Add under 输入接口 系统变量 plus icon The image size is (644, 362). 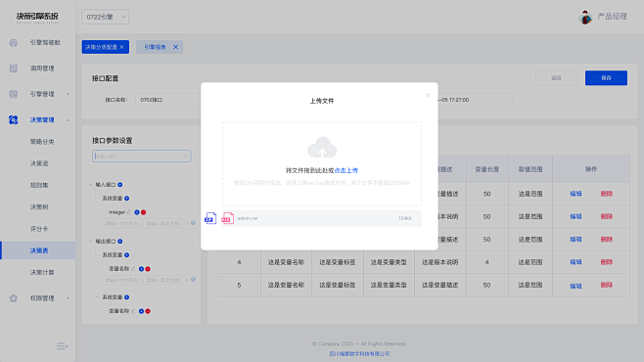tap(127, 199)
